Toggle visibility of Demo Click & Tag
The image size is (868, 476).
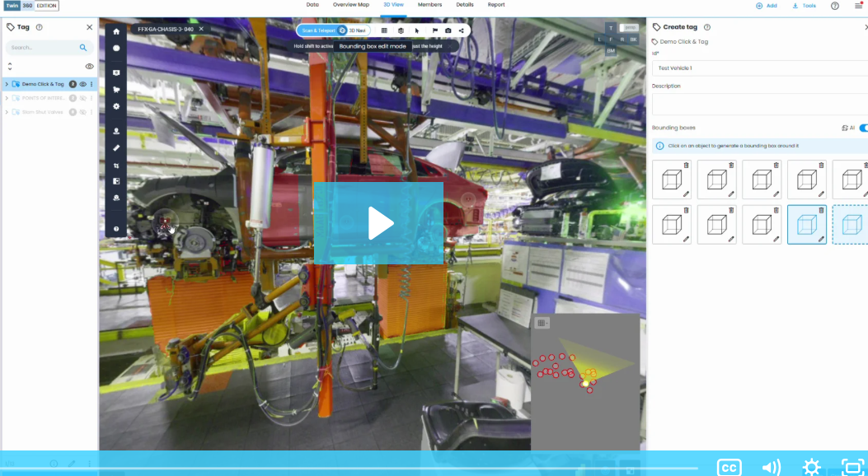point(82,84)
